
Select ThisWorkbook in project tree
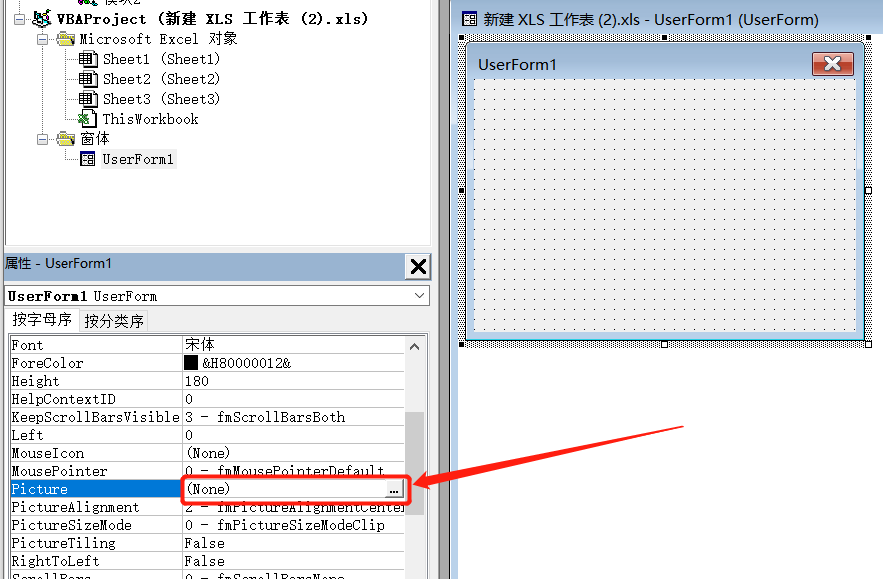pos(150,119)
